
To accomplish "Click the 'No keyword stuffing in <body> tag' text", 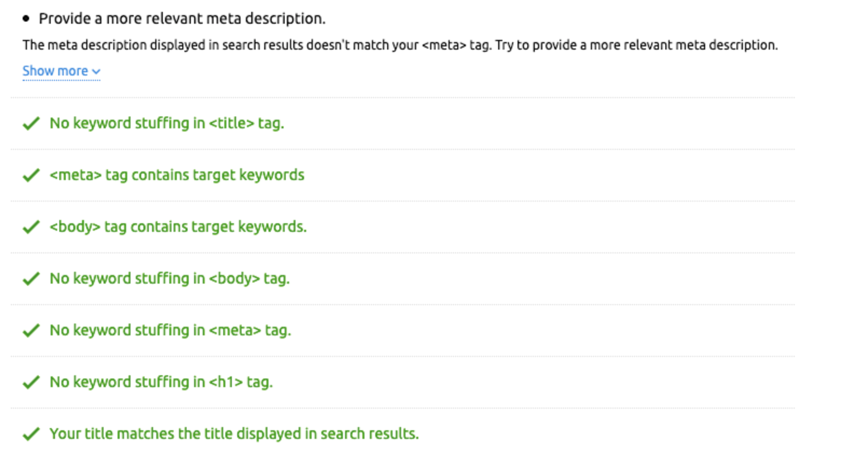I will (x=170, y=279).
